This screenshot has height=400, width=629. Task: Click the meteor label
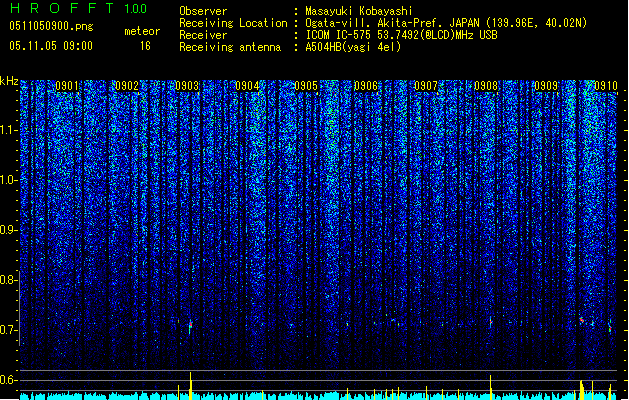142,31
